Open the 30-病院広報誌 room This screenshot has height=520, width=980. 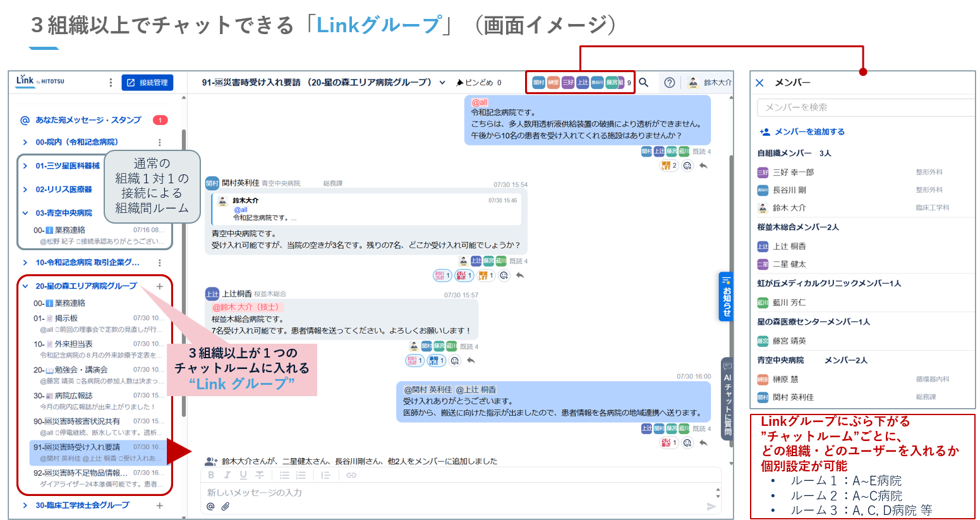99,401
